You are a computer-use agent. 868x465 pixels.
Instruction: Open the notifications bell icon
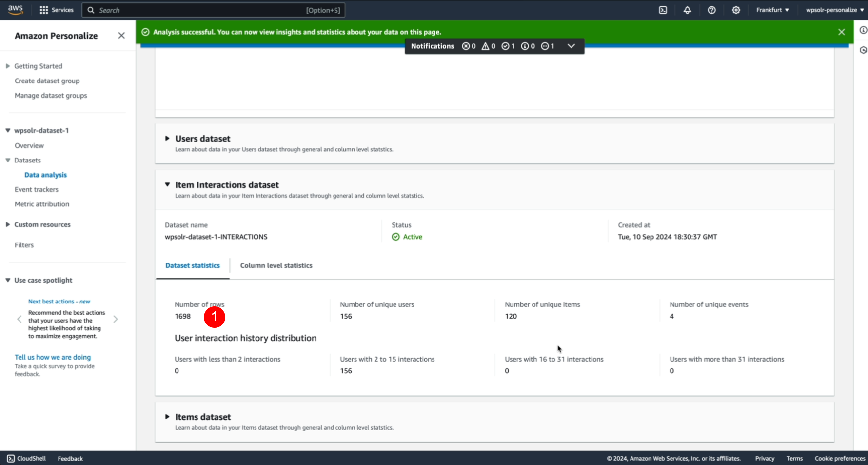pos(687,10)
